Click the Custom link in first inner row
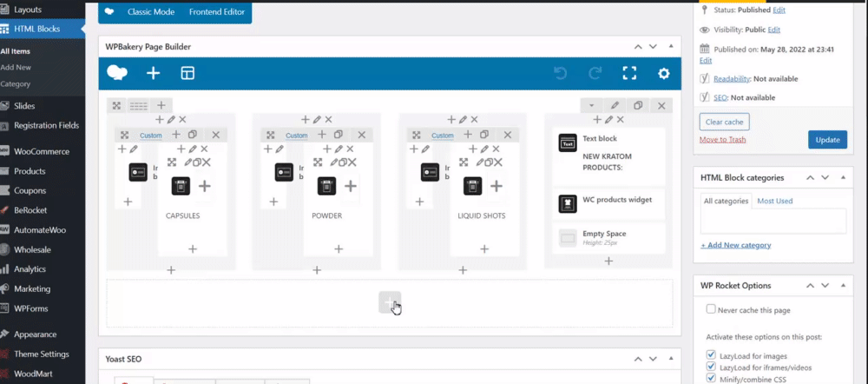This screenshot has height=384, width=868. 150,136
